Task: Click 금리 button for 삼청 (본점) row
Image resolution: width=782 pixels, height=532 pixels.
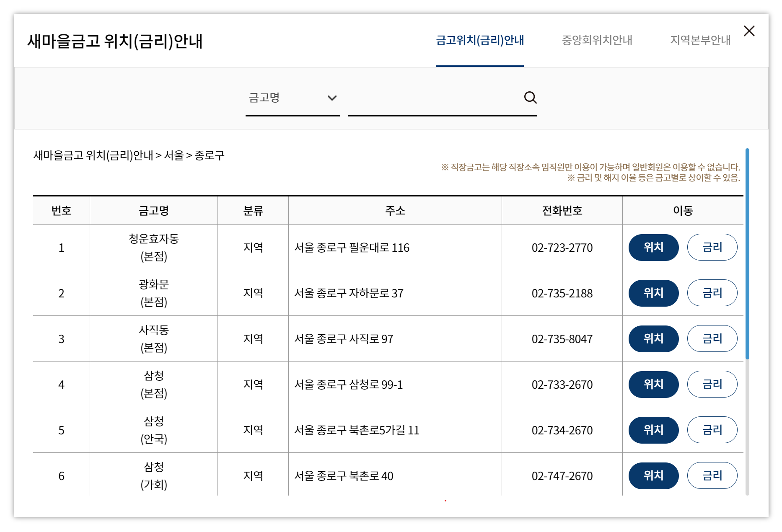Action: point(712,385)
